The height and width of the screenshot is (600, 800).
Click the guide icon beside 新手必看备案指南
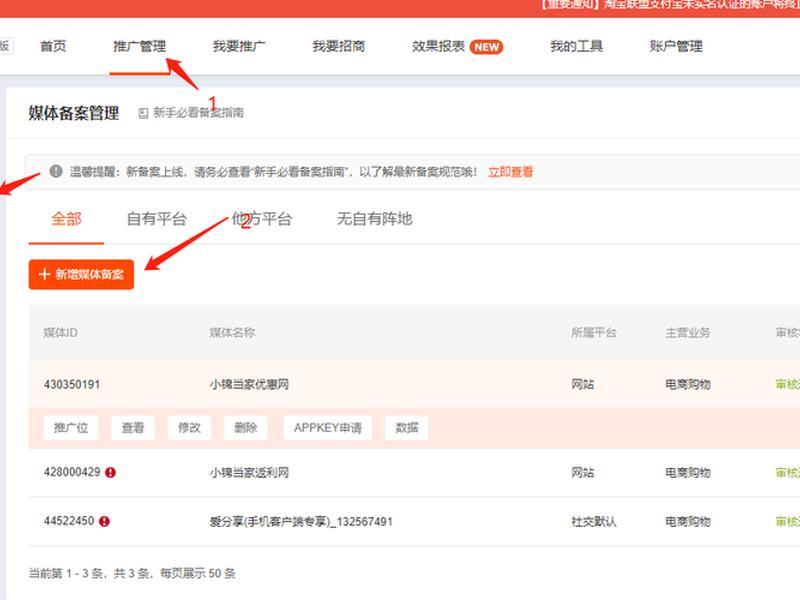click(143, 113)
